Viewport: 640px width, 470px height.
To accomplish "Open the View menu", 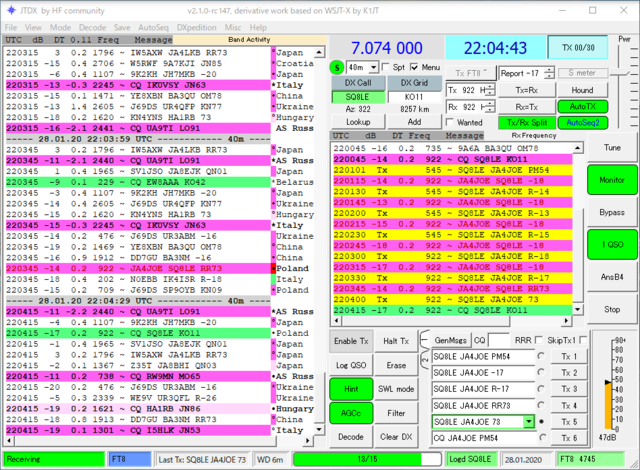I will tap(33, 27).
